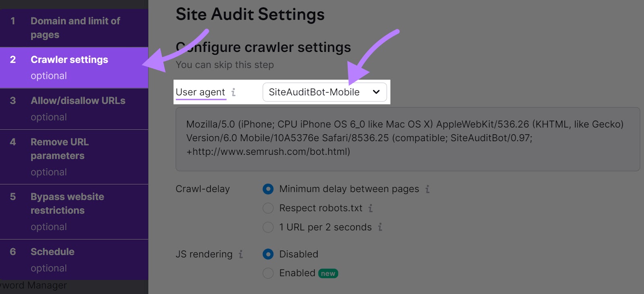Click the info icon next to Respect robots.txt

pos(370,208)
